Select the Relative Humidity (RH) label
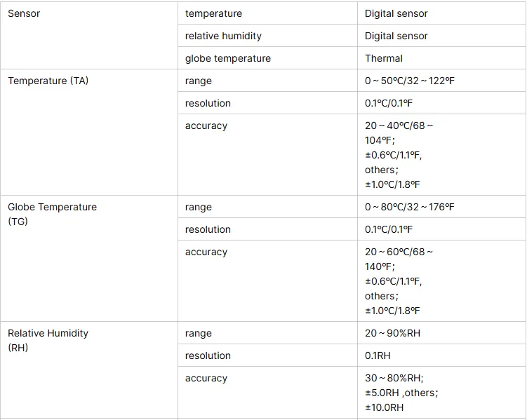Viewport: 527px width, 420px height. tap(48, 341)
